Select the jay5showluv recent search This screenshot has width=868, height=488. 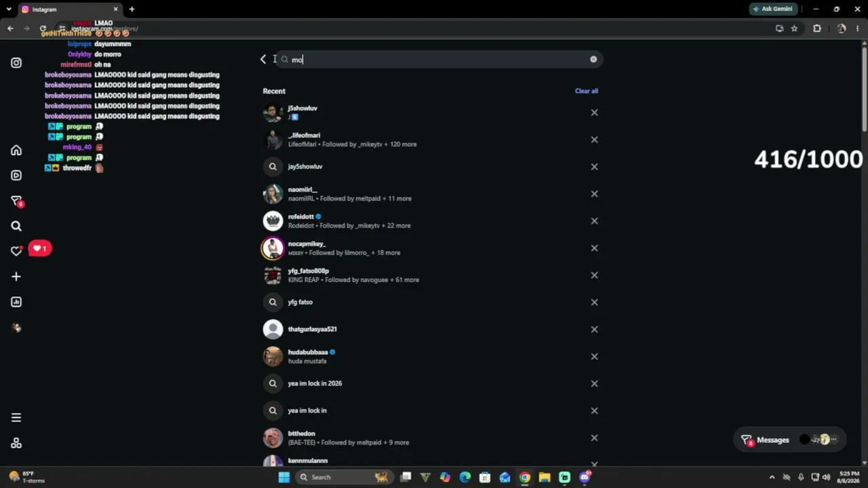[x=431, y=167]
